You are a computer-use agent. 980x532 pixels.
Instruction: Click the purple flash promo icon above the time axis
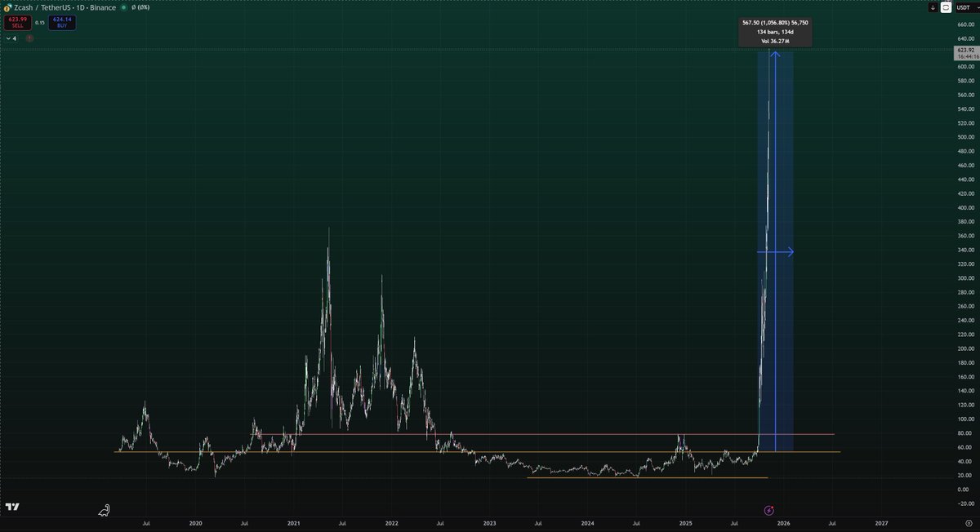tap(768, 509)
